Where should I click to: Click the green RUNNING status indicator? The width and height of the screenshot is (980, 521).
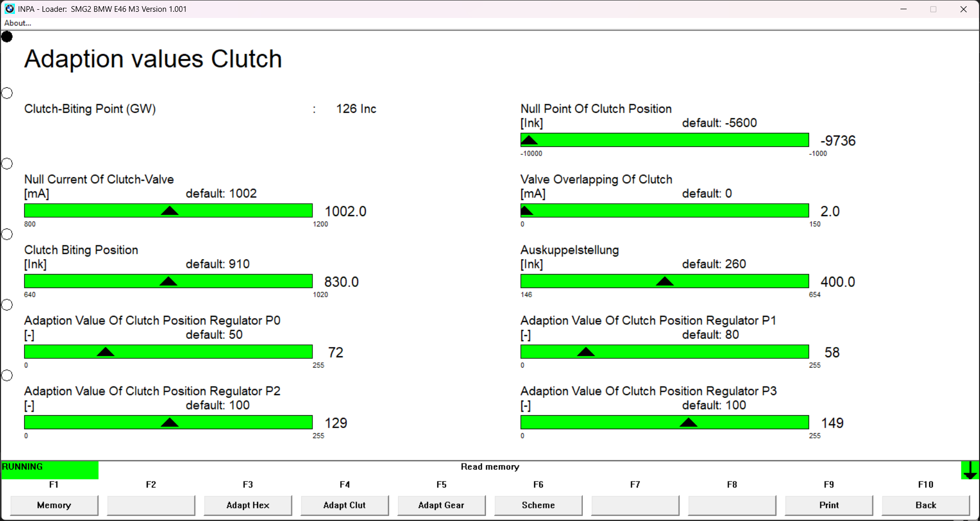click(50, 470)
